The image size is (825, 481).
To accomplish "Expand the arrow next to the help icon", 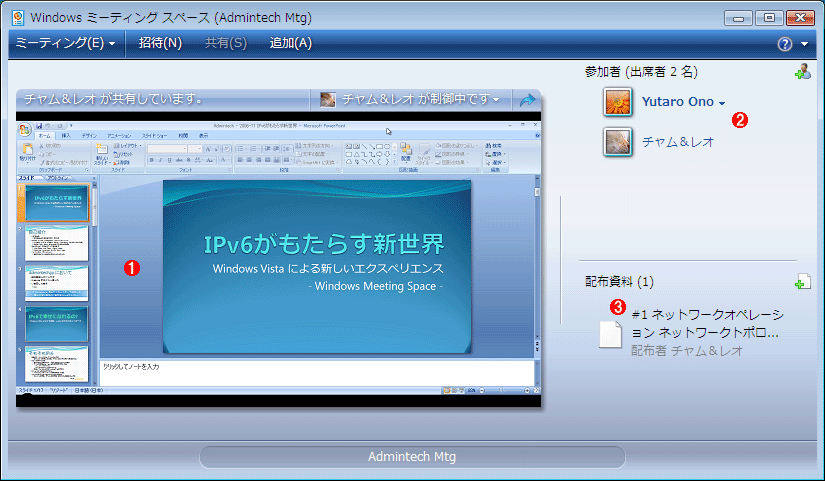I will coord(804,44).
